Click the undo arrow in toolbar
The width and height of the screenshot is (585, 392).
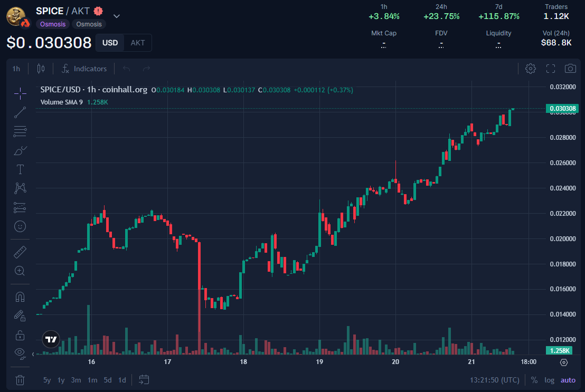[127, 69]
